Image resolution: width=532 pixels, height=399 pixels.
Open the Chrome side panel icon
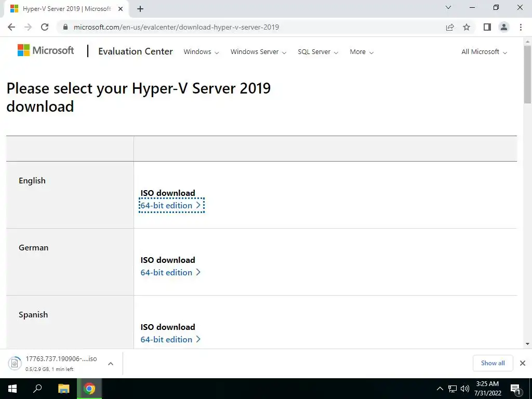(x=487, y=27)
